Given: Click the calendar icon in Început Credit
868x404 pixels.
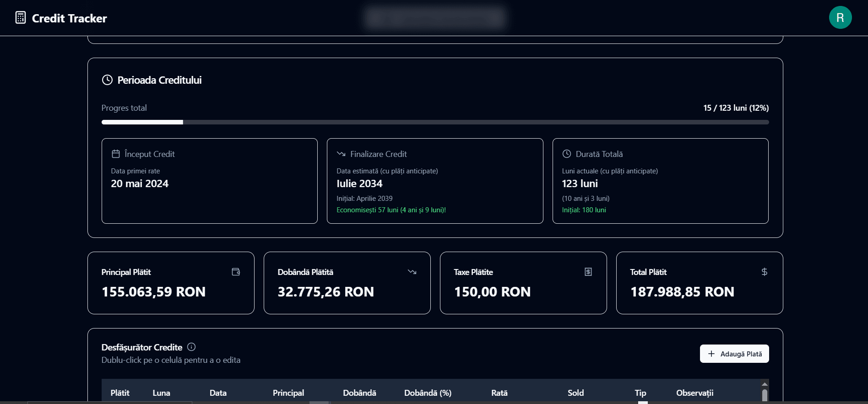Looking at the screenshot, I should pyautogui.click(x=116, y=154).
